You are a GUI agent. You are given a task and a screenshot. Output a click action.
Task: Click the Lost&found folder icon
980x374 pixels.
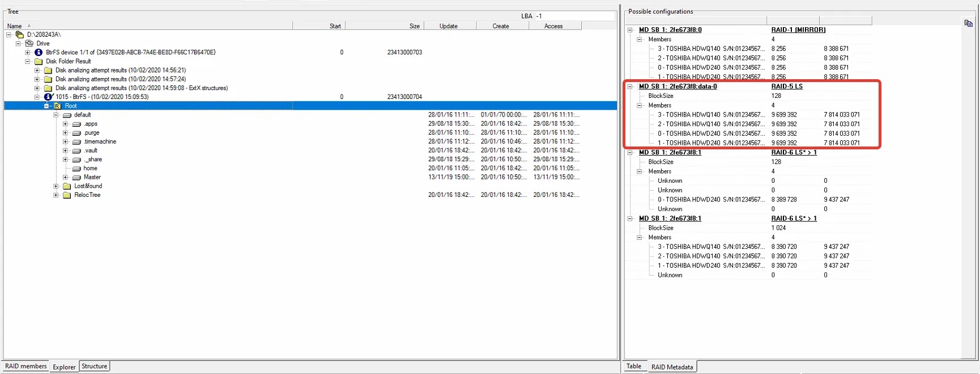click(67, 186)
